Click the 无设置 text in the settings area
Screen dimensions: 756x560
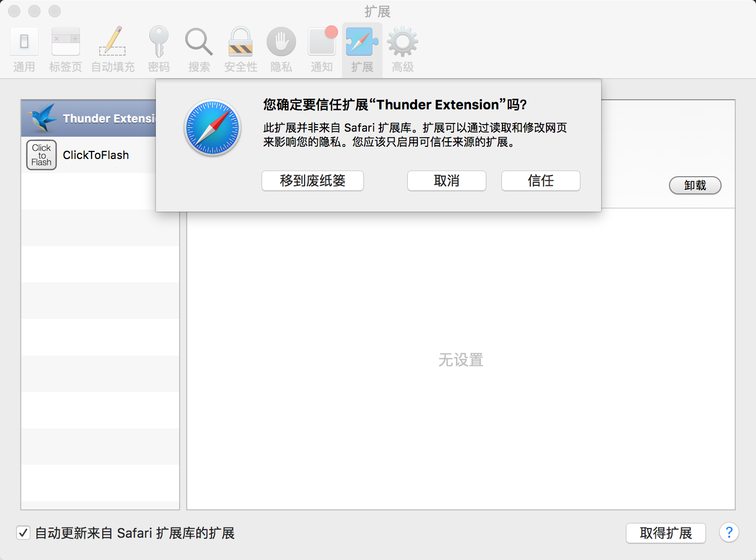coord(461,360)
